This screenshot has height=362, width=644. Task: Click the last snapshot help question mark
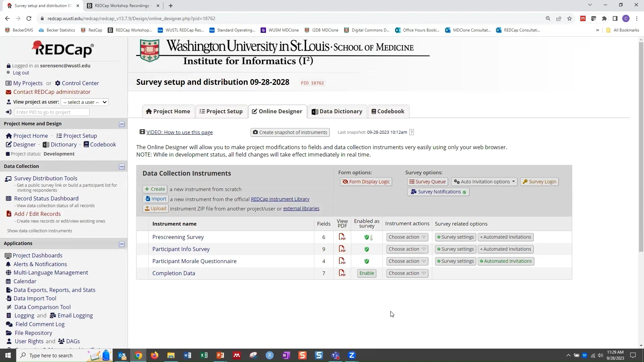[412, 132]
